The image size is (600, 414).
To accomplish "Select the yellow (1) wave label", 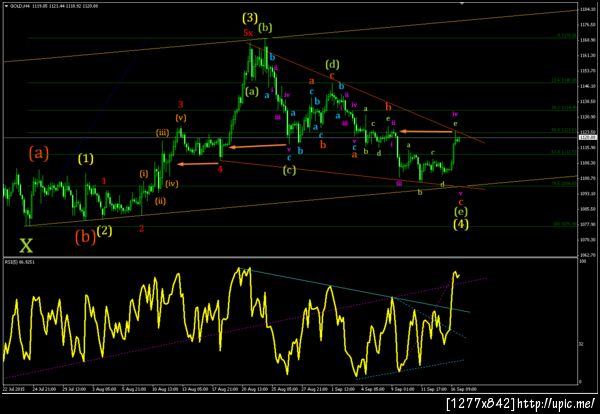I will (86, 158).
